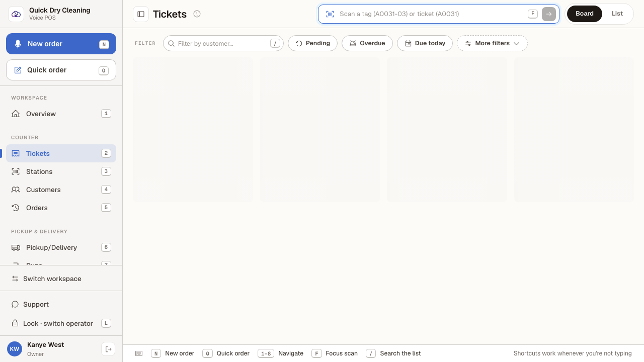Click the Navigate shortcut hint
The image size is (644, 362).
point(281,353)
